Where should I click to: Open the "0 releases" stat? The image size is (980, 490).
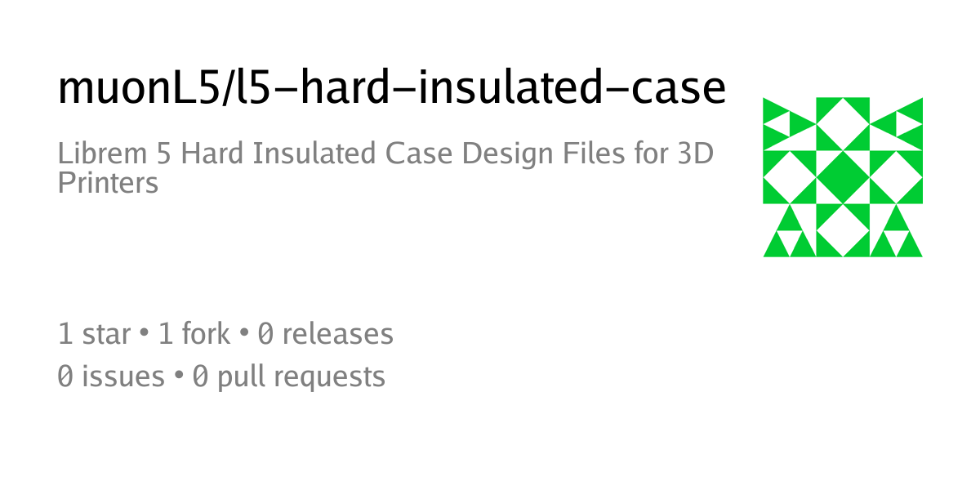325,334
